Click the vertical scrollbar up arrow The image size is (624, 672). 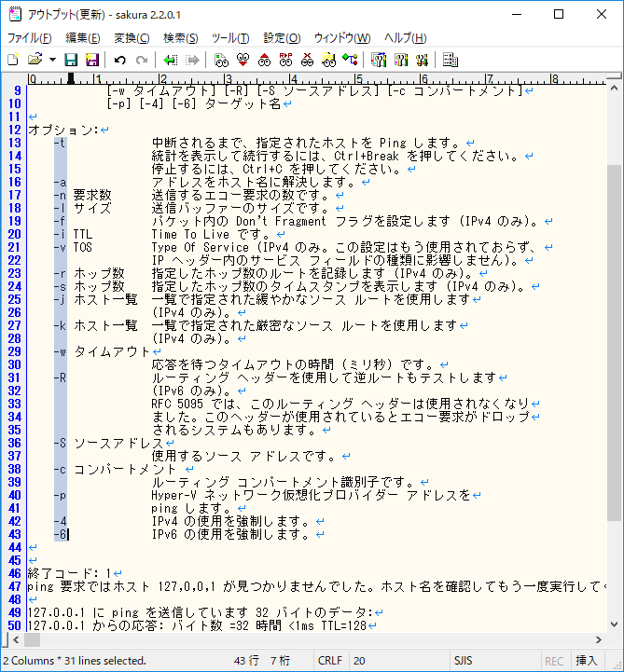point(614,89)
